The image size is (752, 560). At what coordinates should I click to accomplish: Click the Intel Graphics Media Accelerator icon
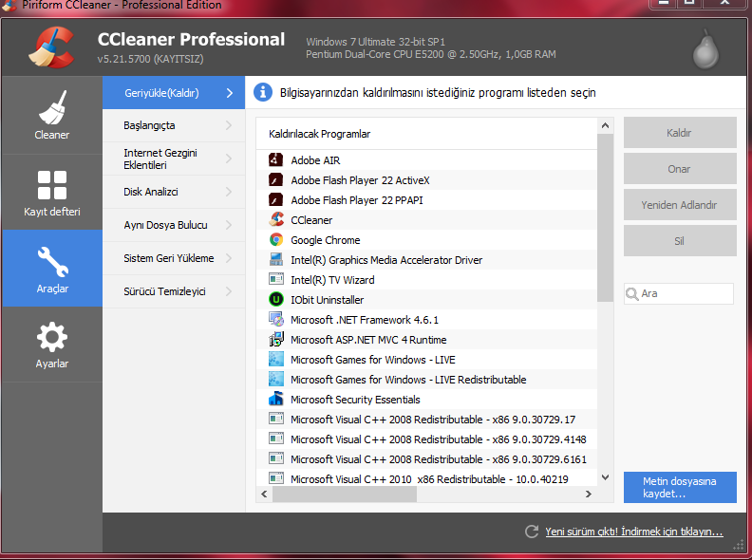coord(275,259)
